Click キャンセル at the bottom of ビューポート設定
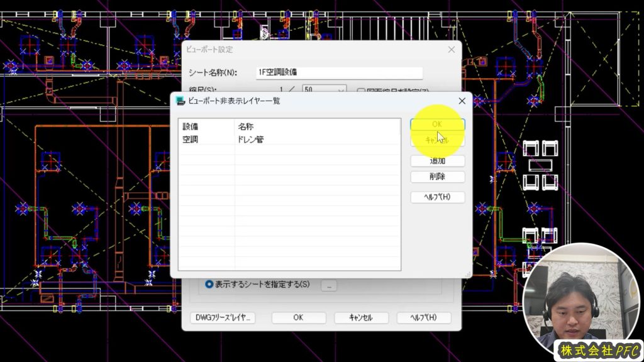Image resolution: width=644 pixels, height=362 pixels. tap(360, 318)
